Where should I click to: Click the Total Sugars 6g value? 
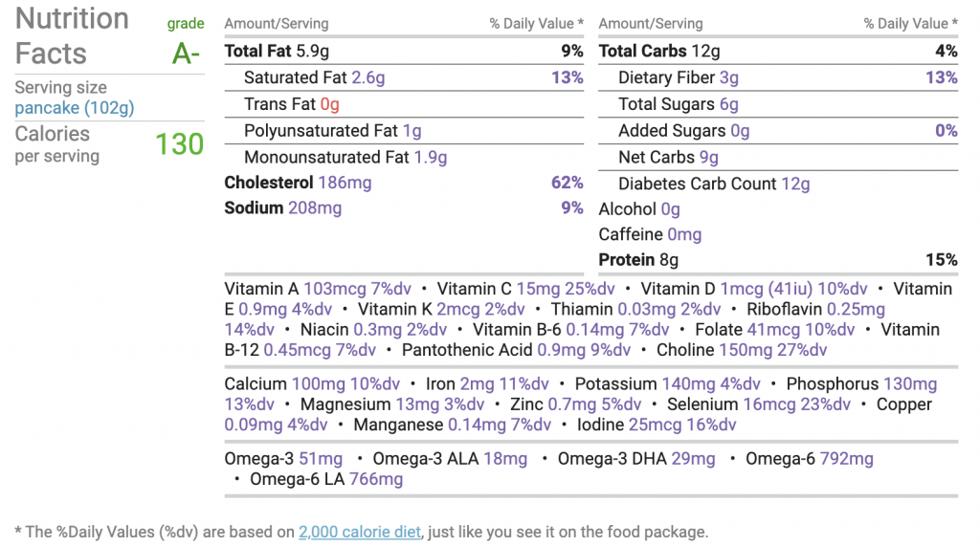click(728, 104)
